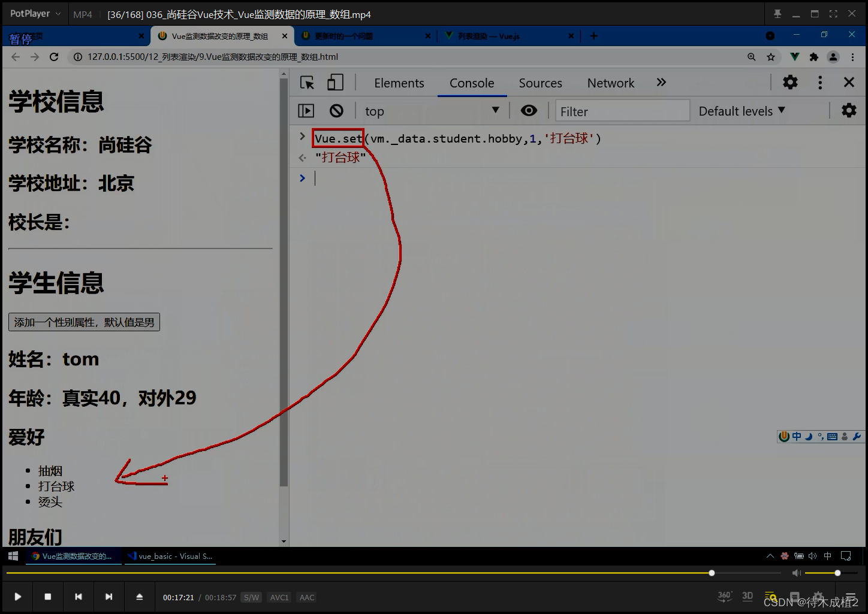The height and width of the screenshot is (614, 868).
Task: Open file with the eject button
Action: click(x=139, y=597)
